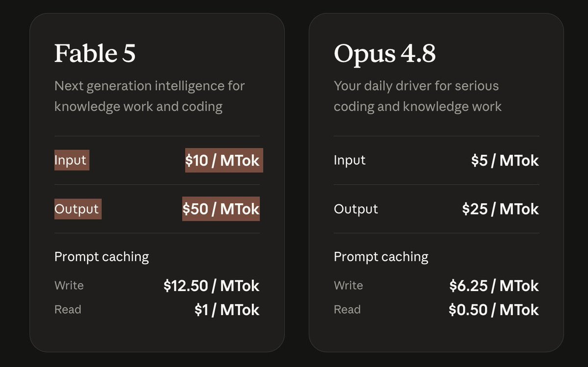The height and width of the screenshot is (367, 588).
Task: Click the Read label in Opus 4.8 card
Action: click(x=347, y=310)
